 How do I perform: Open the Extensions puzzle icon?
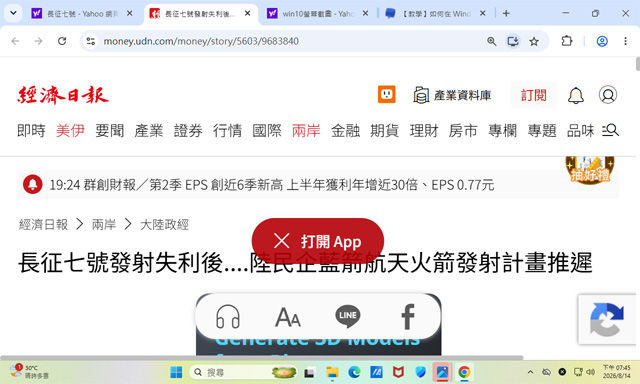(567, 41)
